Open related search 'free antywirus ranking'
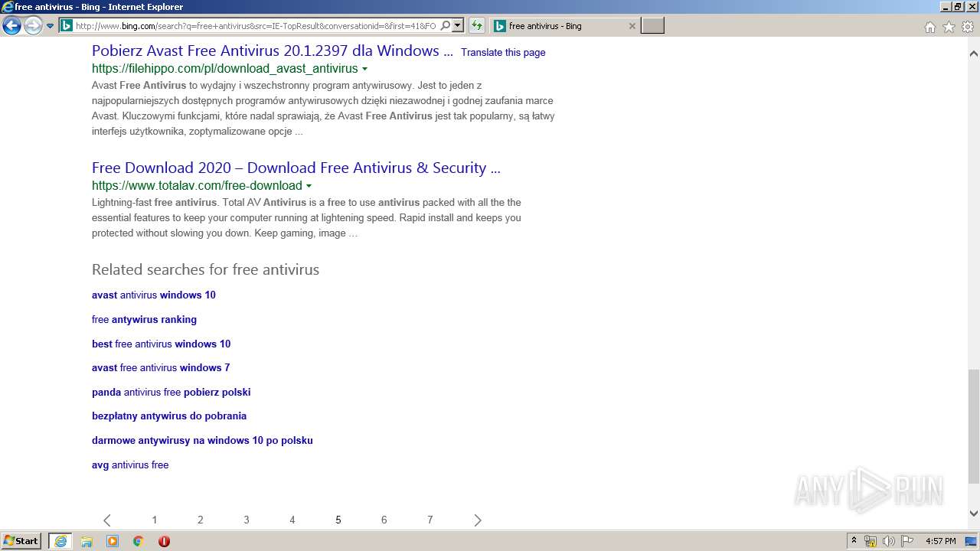980x551 pixels. pos(144,320)
